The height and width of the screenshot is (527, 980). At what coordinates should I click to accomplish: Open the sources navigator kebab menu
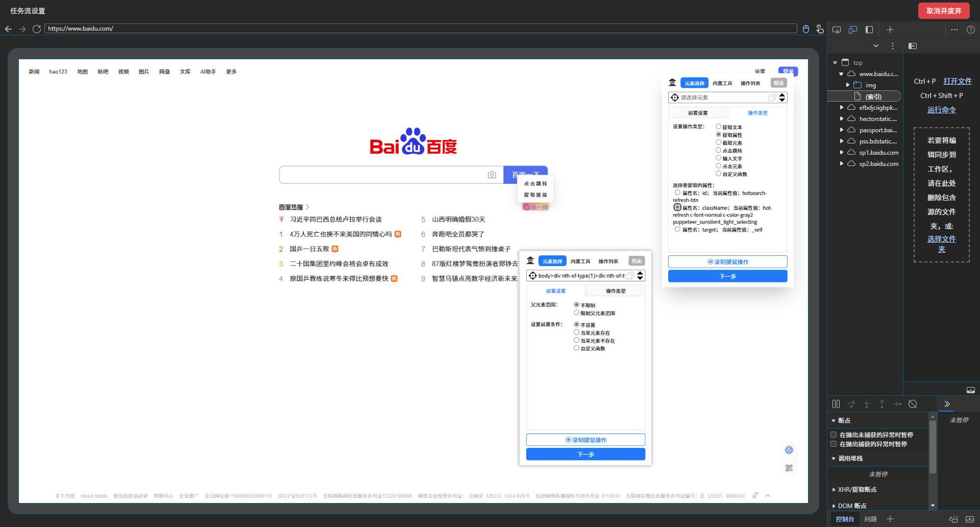(x=893, y=46)
